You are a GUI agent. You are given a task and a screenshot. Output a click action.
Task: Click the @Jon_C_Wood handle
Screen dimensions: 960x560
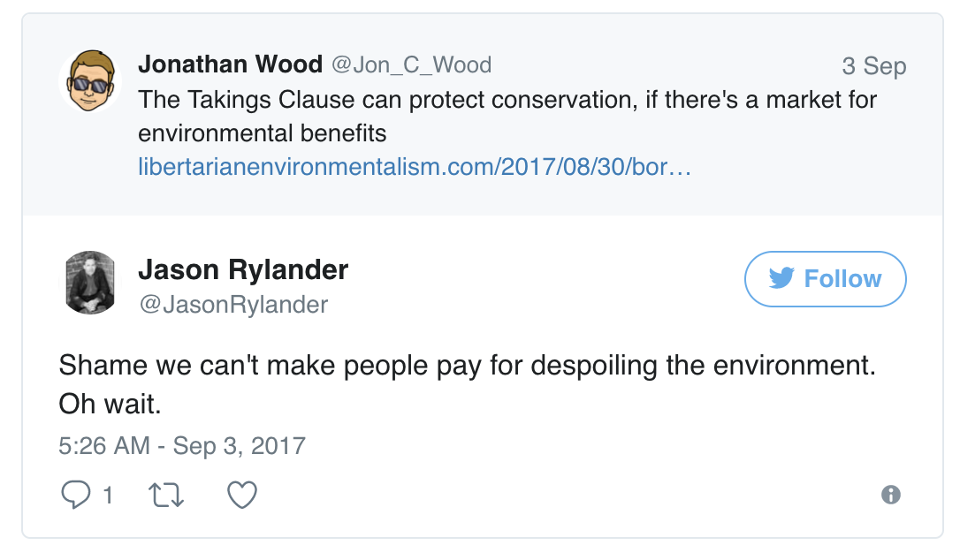pyautogui.click(x=411, y=64)
